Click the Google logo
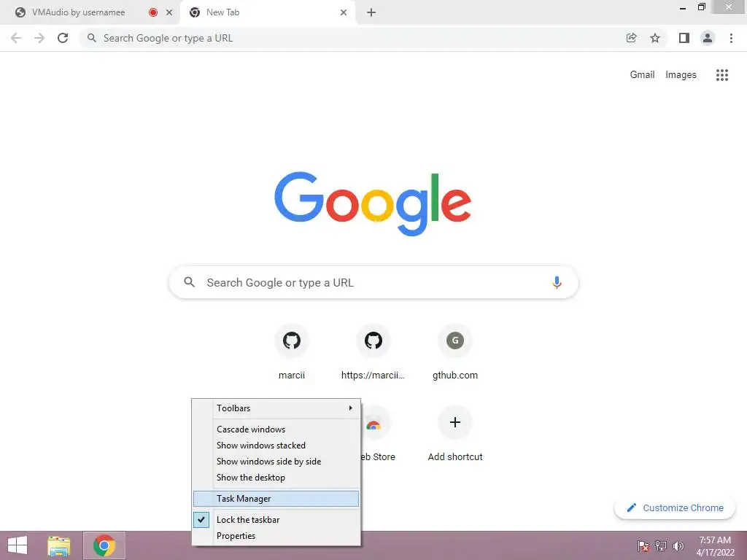The height and width of the screenshot is (560, 747). click(373, 203)
